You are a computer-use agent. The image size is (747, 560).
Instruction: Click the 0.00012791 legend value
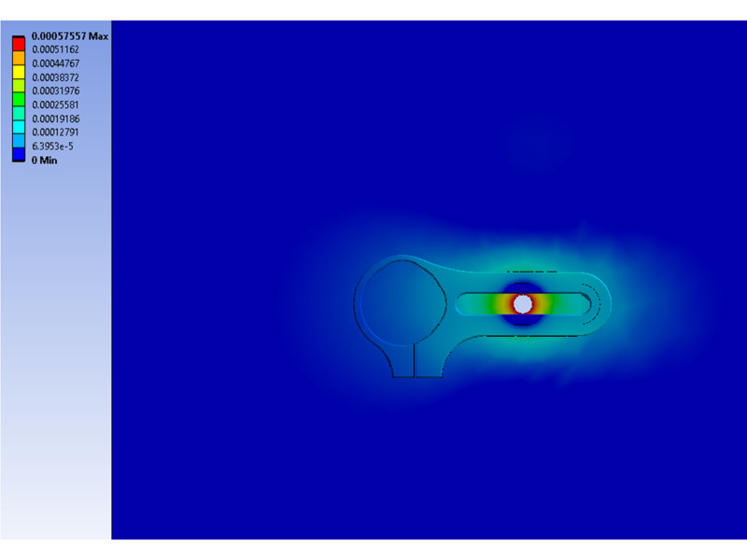coord(56,133)
